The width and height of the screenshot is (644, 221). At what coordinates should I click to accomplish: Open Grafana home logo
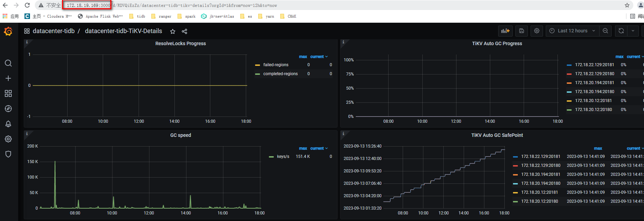(8, 31)
